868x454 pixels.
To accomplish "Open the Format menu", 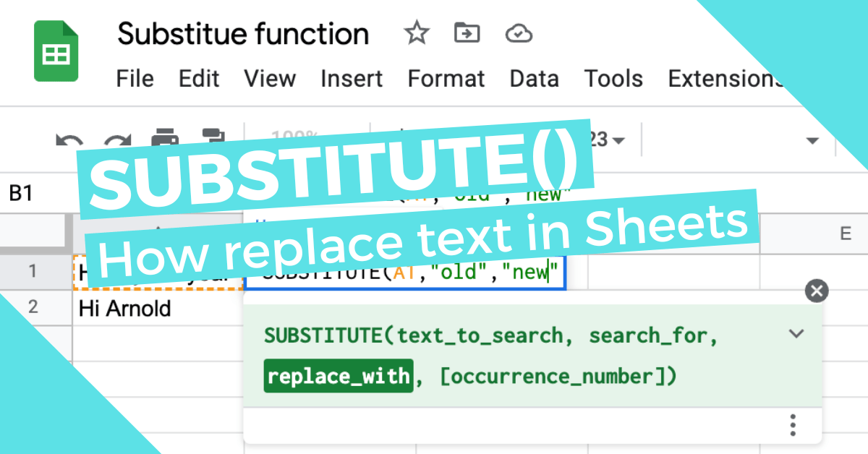I will 446,80.
